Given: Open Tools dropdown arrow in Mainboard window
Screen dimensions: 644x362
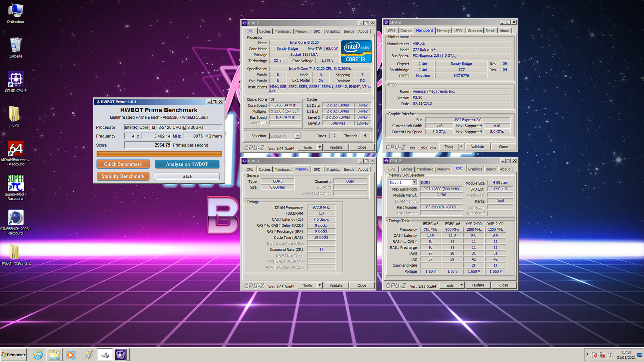Looking at the screenshot, I should 461,146.
